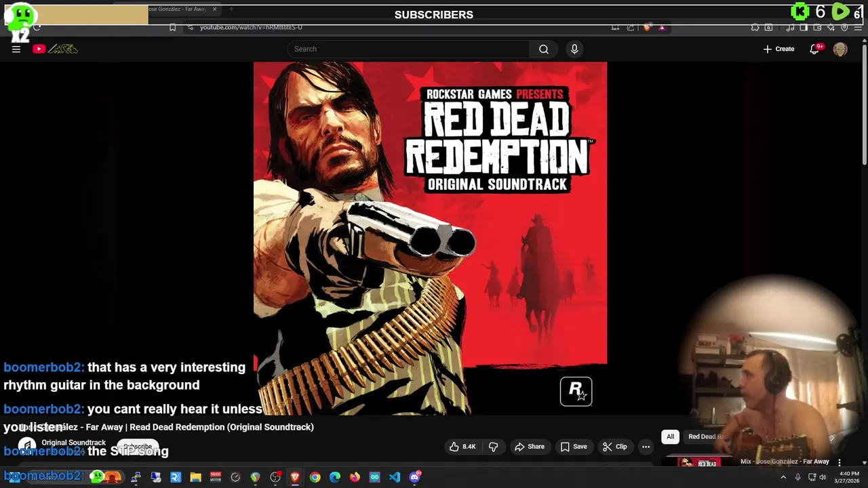
Task: Click the YouTube search field
Action: [x=408, y=49]
